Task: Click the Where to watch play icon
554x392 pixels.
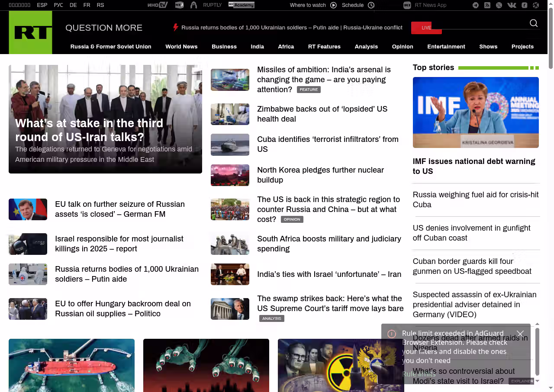Action: (333, 5)
